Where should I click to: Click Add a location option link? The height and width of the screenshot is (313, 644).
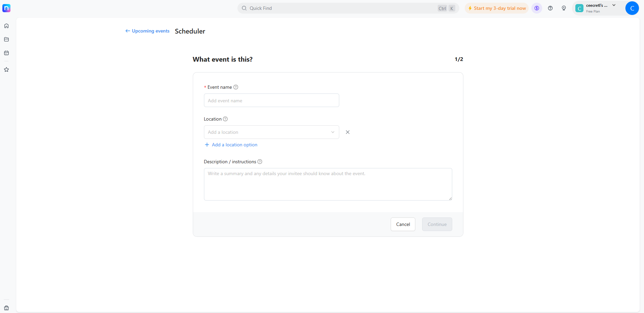point(231,145)
